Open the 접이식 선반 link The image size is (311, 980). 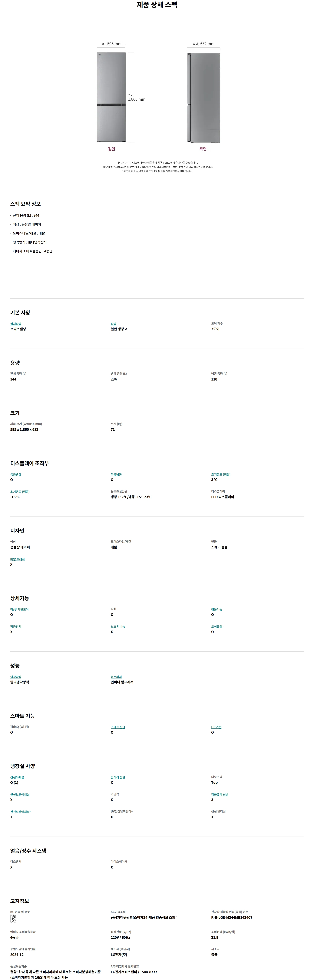click(118, 777)
